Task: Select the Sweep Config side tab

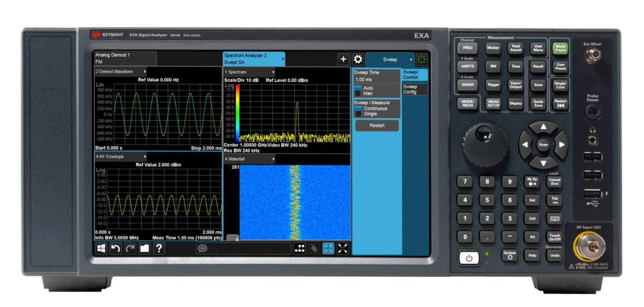Action: click(x=415, y=89)
